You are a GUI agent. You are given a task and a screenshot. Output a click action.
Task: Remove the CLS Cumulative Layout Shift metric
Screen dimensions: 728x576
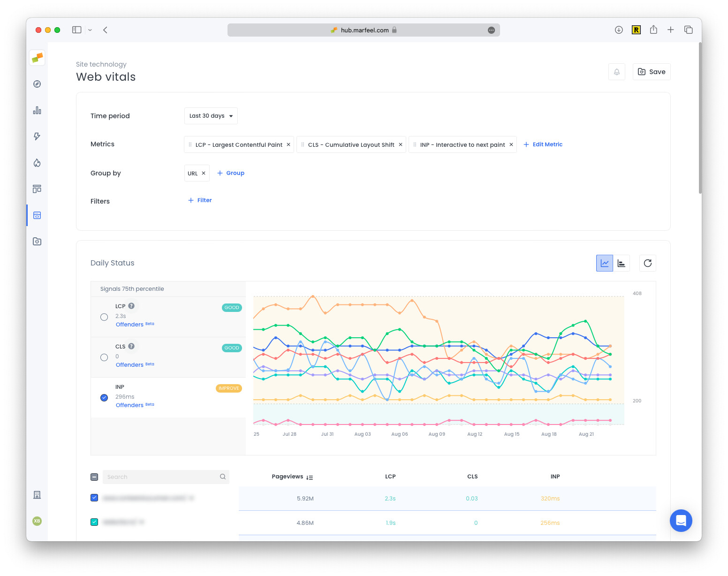(x=401, y=144)
